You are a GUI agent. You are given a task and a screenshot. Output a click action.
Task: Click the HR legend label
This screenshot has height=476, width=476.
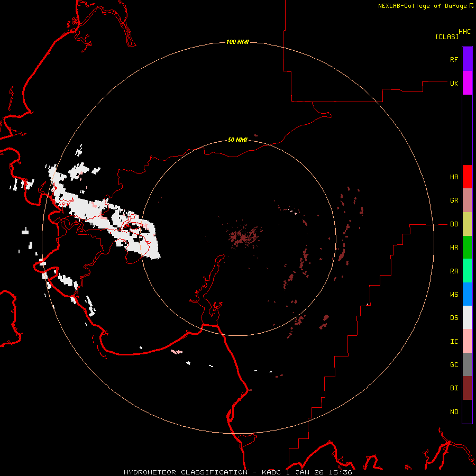(x=454, y=248)
